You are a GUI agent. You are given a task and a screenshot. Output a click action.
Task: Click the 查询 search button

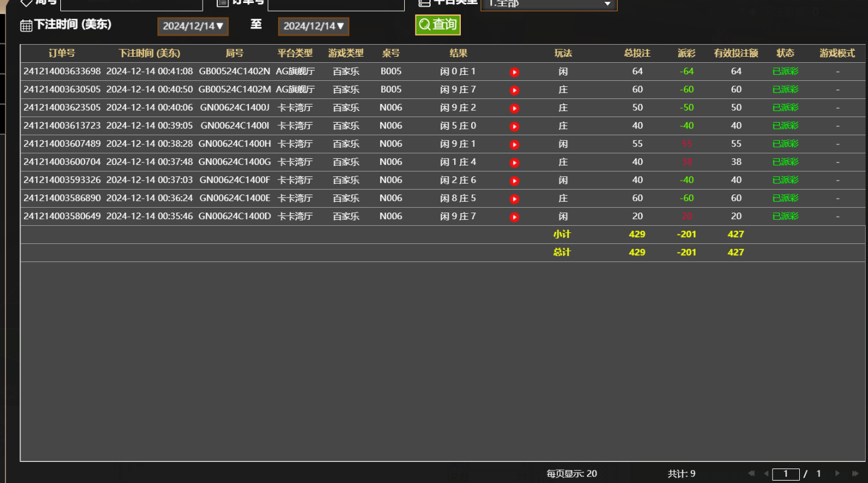437,25
